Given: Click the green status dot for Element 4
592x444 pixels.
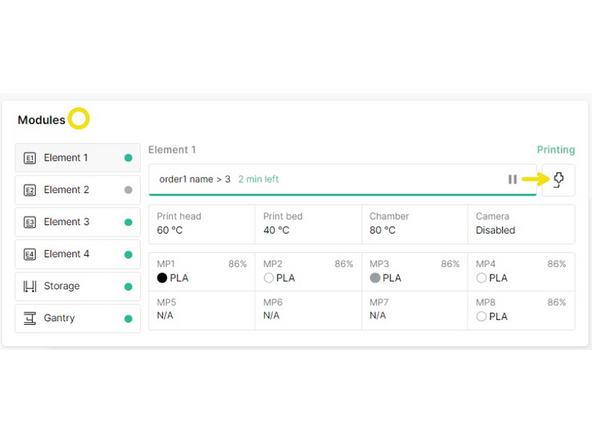Looking at the screenshot, I should tap(128, 254).
